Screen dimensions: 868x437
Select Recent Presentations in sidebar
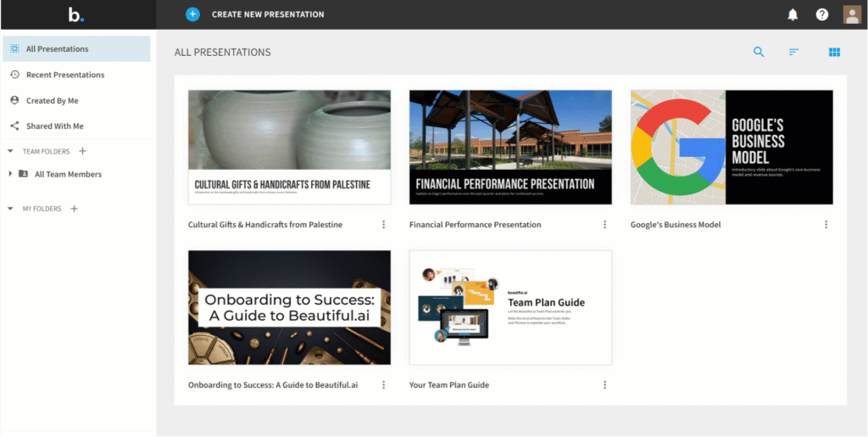[x=64, y=75]
